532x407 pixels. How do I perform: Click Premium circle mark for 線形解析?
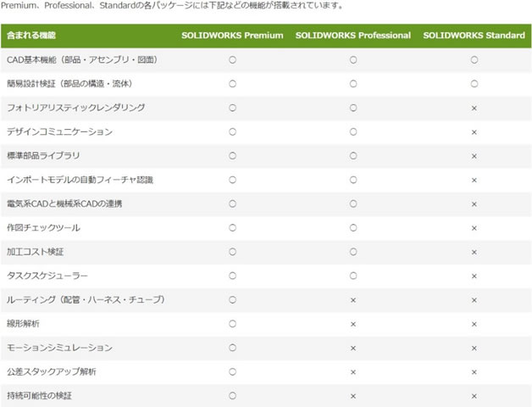232,323
